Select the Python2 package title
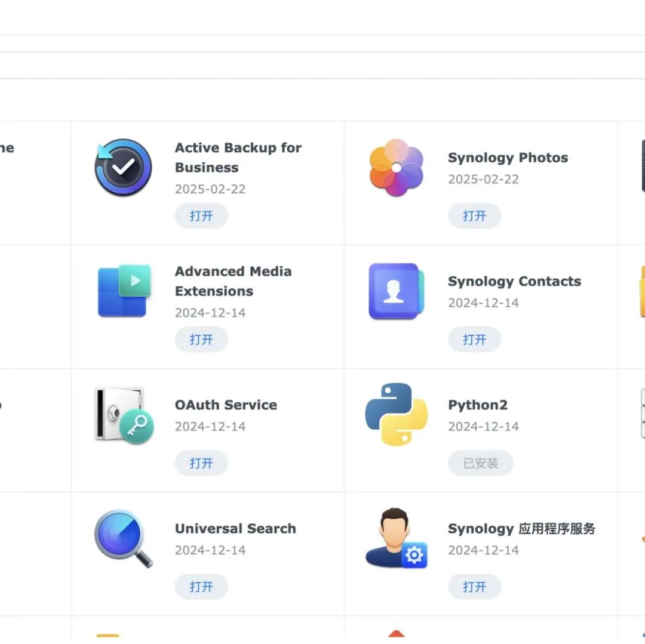645x644 pixels. 478,405
